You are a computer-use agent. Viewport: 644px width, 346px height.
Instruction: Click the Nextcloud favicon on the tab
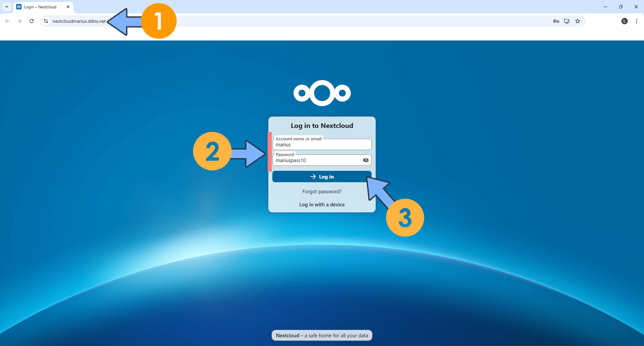click(19, 7)
